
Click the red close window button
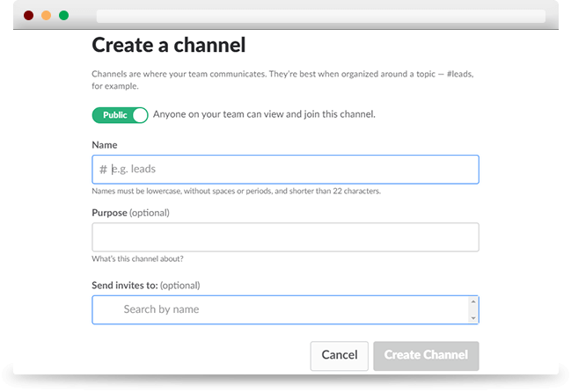(28, 15)
